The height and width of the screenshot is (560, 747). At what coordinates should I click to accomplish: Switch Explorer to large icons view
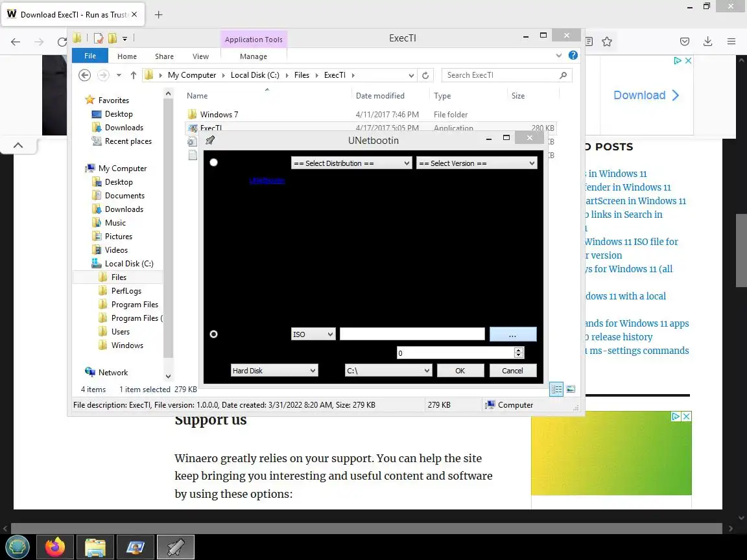click(x=570, y=389)
